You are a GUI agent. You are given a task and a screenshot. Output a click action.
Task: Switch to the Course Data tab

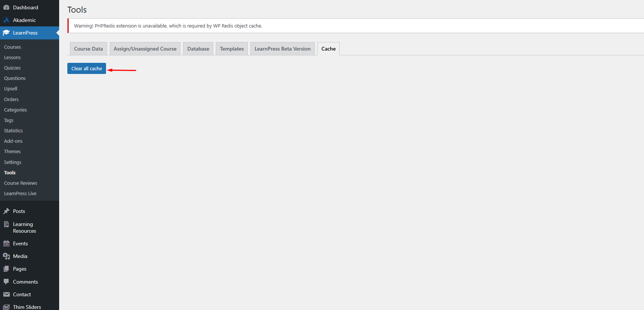pos(88,49)
